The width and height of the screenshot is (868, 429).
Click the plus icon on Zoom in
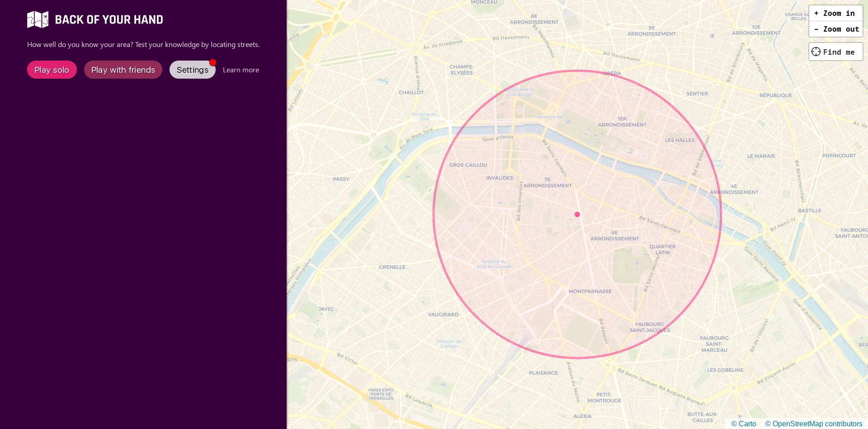coord(816,13)
